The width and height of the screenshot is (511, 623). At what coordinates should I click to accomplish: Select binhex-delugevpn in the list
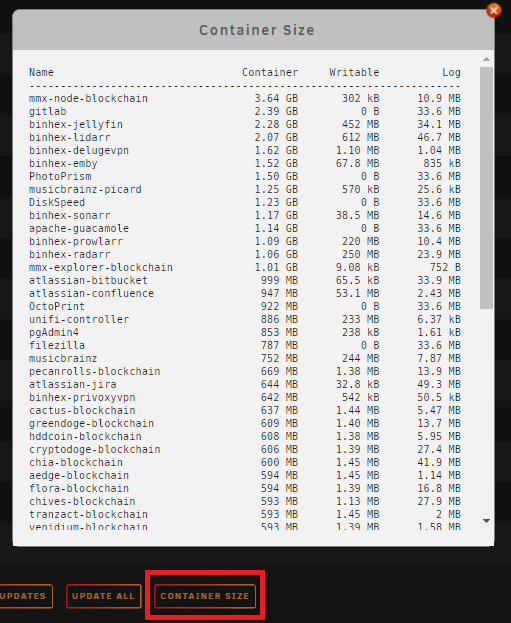(79, 150)
